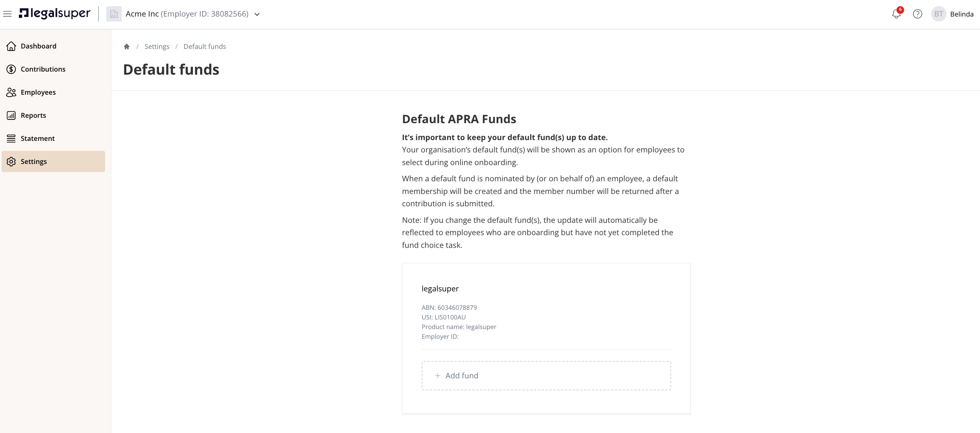Click the home breadcrumb icon

coord(127,47)
